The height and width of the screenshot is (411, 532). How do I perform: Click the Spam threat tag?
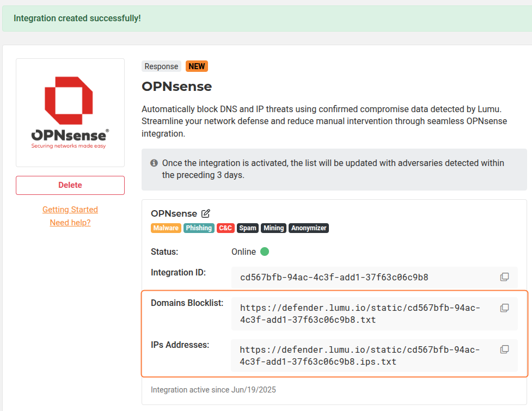pos(248,228)
